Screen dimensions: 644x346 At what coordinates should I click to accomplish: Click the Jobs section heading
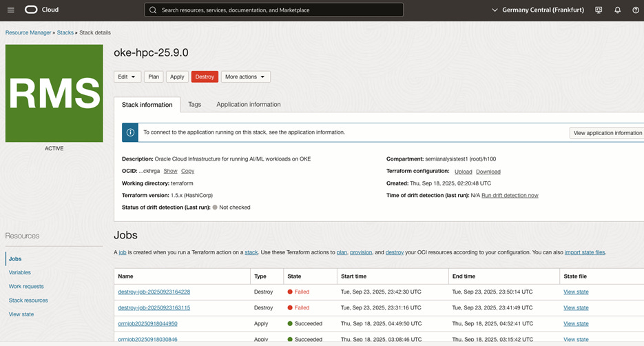125,235
